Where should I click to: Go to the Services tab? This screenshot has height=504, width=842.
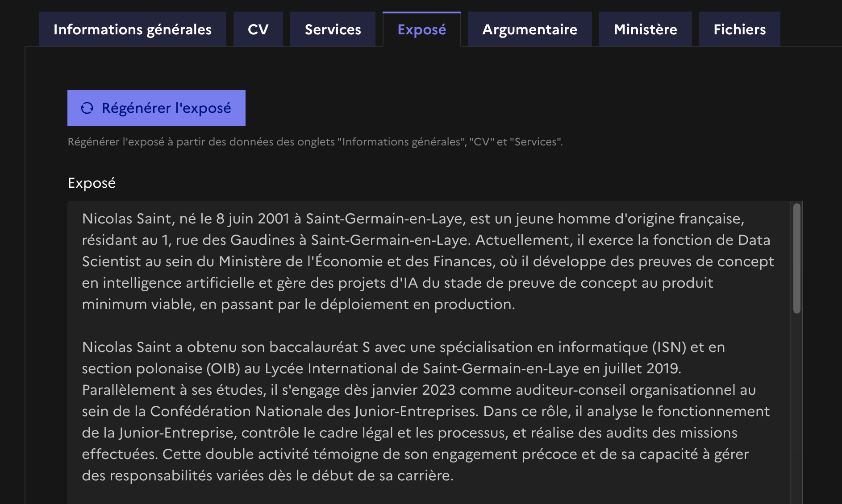tap(333, 29)
